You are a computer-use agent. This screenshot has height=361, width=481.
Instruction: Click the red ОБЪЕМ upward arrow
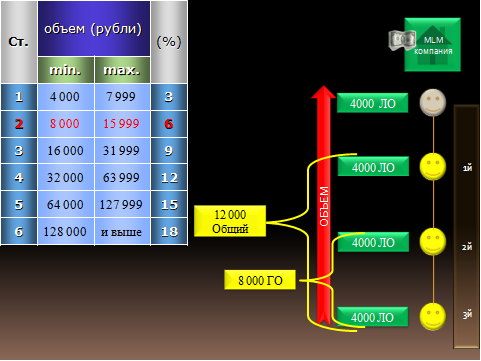(x=323, y=205)
